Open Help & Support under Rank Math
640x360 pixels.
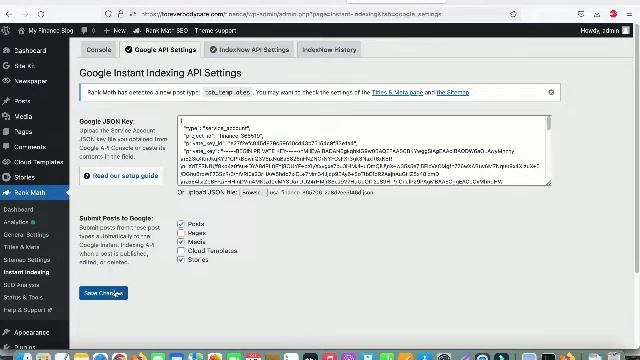click(x=27, y=310)
